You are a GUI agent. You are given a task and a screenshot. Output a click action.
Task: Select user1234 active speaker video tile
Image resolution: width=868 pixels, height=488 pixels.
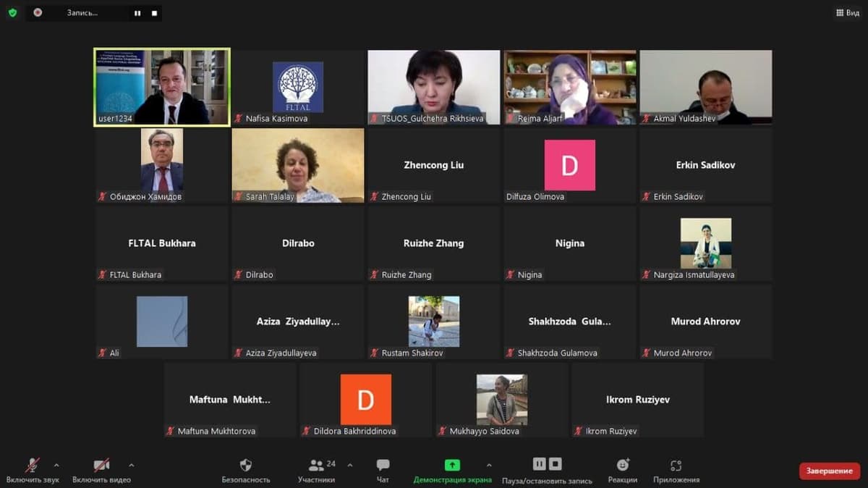tap(162, 87)
